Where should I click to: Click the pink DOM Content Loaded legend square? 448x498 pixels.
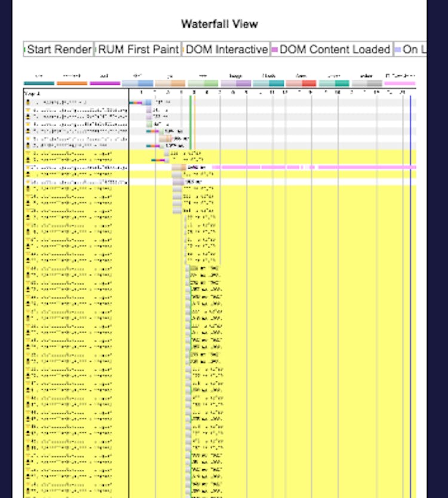click(x=275, y=50)
